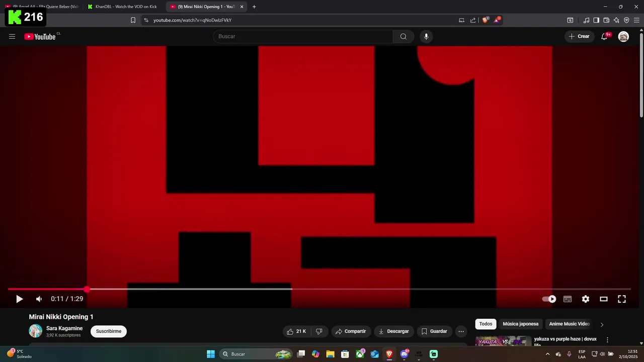Image resolution: width=644 pixels, height=362 pixels.
Task: Share this page from the address bar
Action: tap(473, 20)
